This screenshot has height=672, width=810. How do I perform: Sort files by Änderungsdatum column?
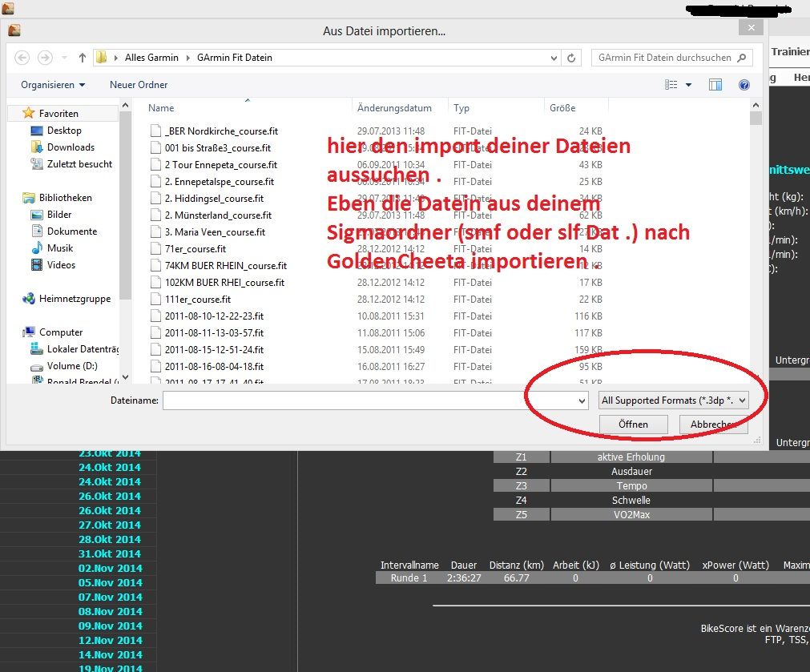point(394,108)
